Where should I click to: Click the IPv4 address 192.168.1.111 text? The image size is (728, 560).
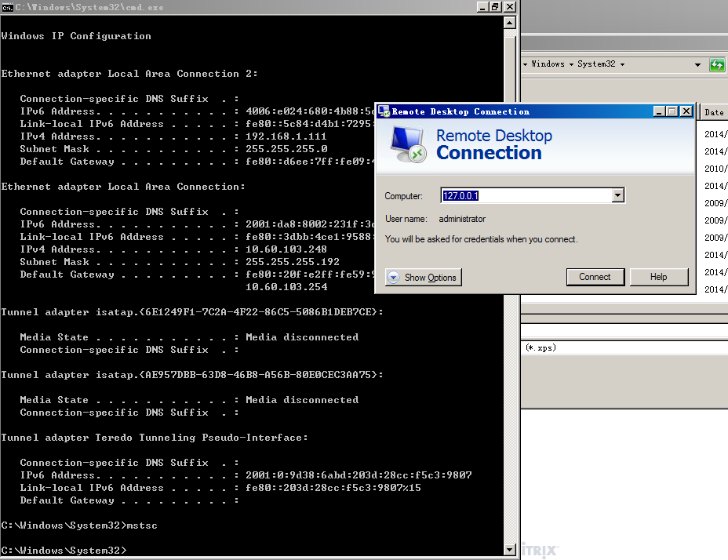[286, 136]
